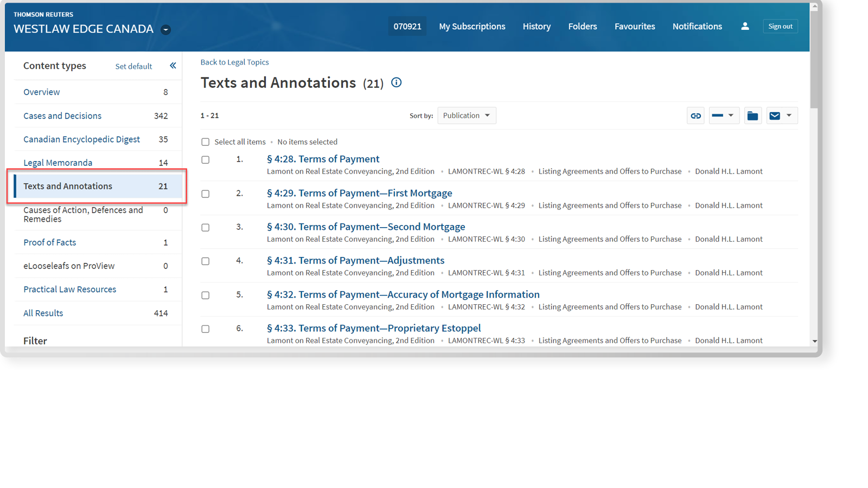Click the 070921 client ID button

[407, 26]
